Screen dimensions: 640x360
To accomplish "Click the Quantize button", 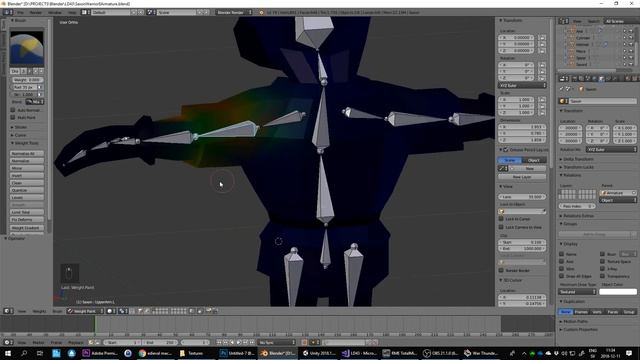I will tap(27, 191).
